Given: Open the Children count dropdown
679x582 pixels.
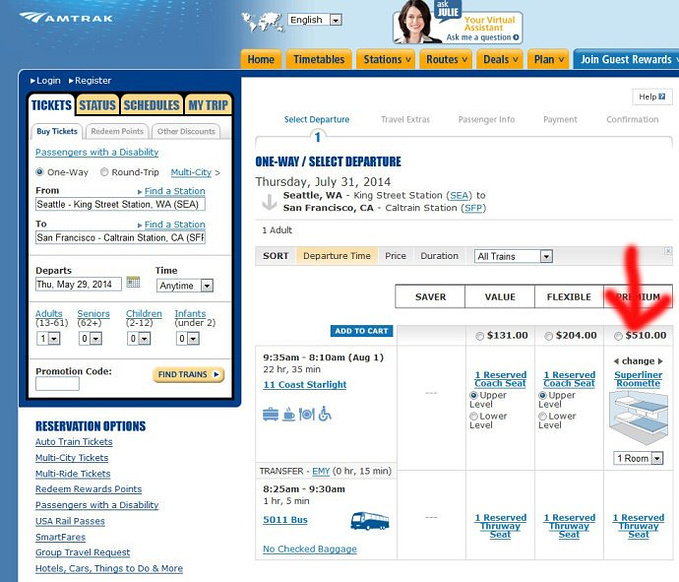Looking at the screenshot, I should pyautogui.click(x=139, y=338).
